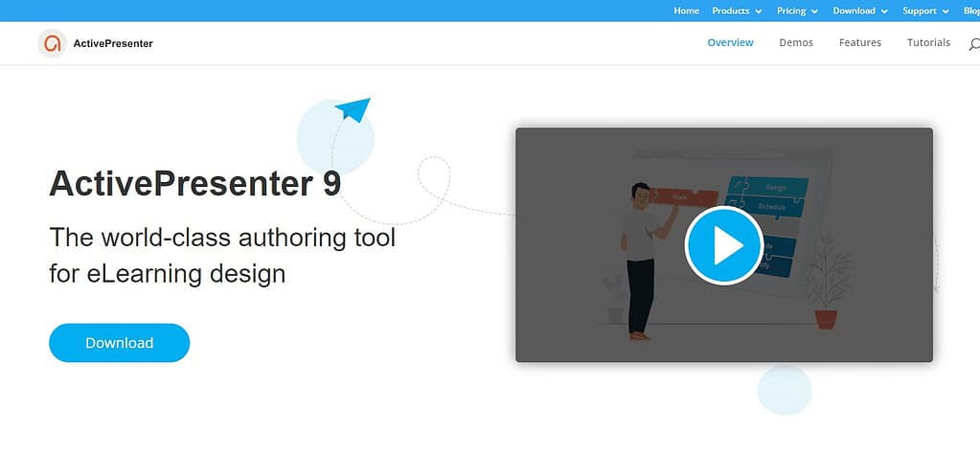980x457 pixels.
Task: Play the ActivePresenter intro video
Action: [724, 245]
